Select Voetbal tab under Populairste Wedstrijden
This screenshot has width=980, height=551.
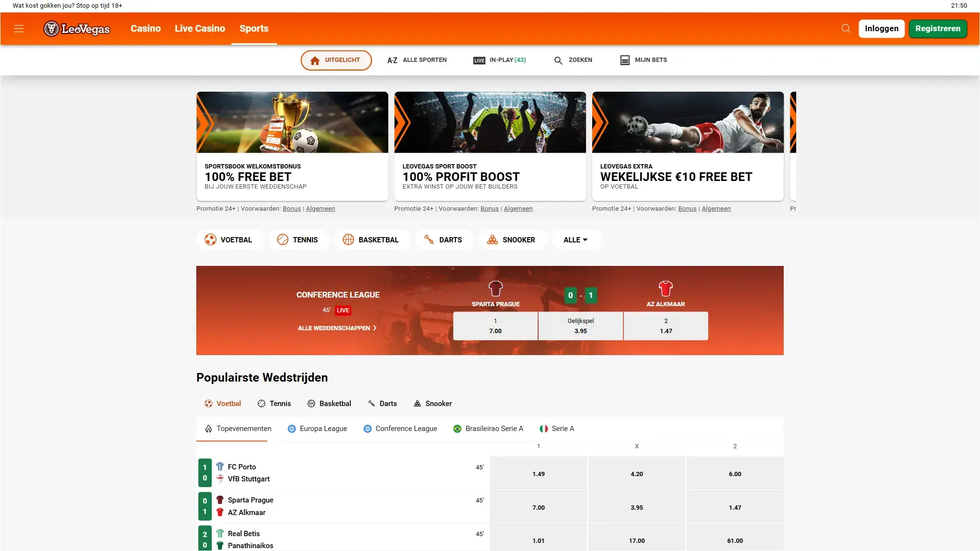pyautogui.click(x=223, y=404)
